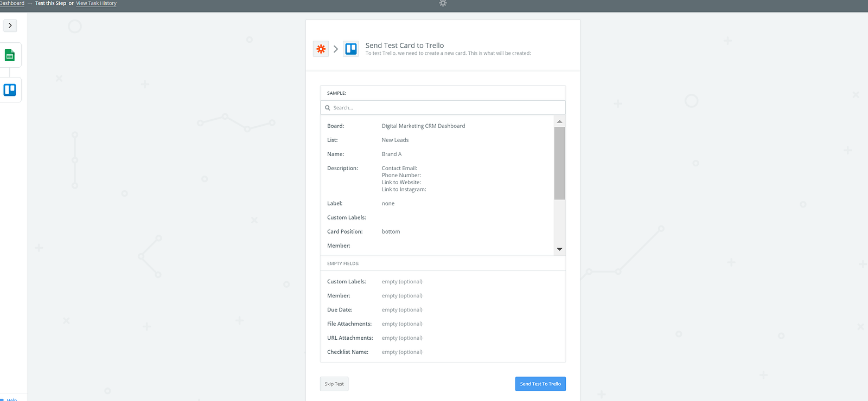The width and height of the screenshot is (868, 401).
Task: Click the 'Card Position:' field label
Action: (x=345, y=231)
